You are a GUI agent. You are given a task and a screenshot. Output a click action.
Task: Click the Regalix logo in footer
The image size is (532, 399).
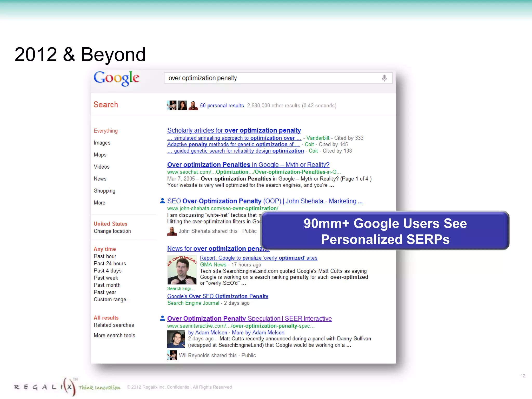67,387
